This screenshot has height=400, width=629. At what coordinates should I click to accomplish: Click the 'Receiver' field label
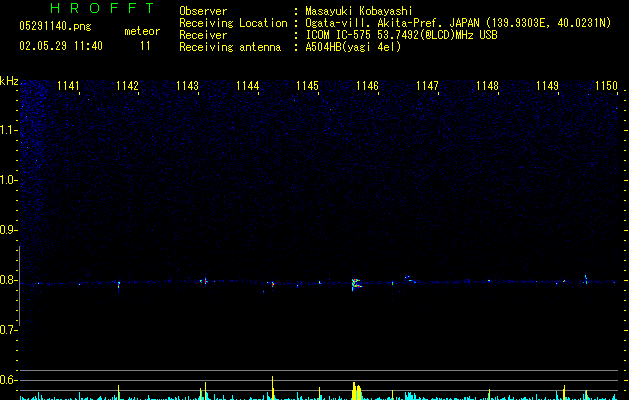coord(203,35)
